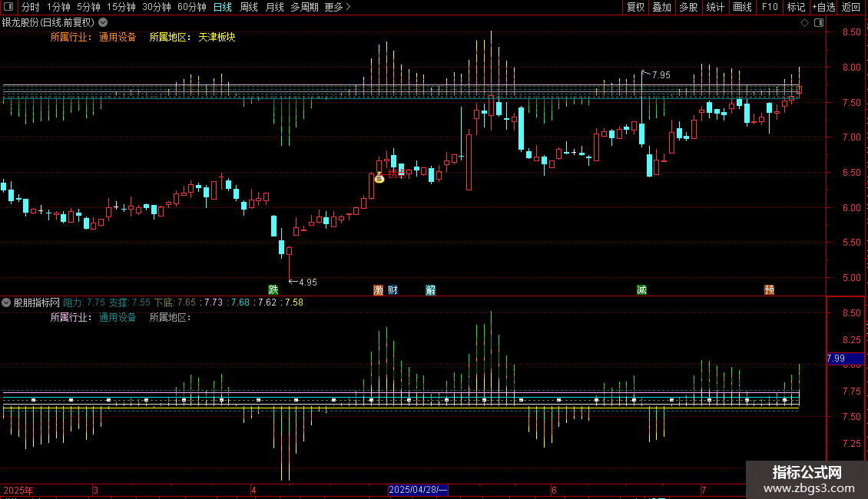The image size is (868, 499).
Task: Open the 多周期 multi-period view
Action: [304, 7]
